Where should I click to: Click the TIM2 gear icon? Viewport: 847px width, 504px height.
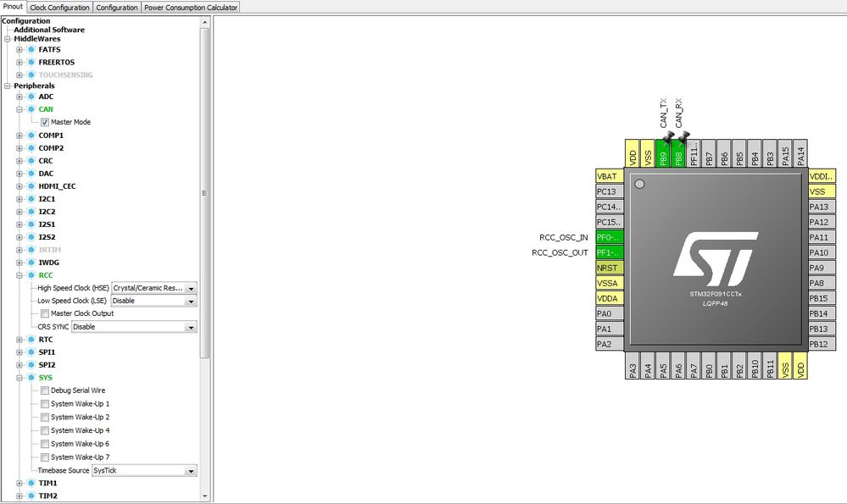31,496
